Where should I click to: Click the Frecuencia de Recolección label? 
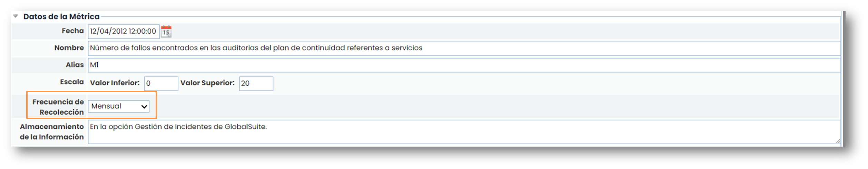(58, 107)
